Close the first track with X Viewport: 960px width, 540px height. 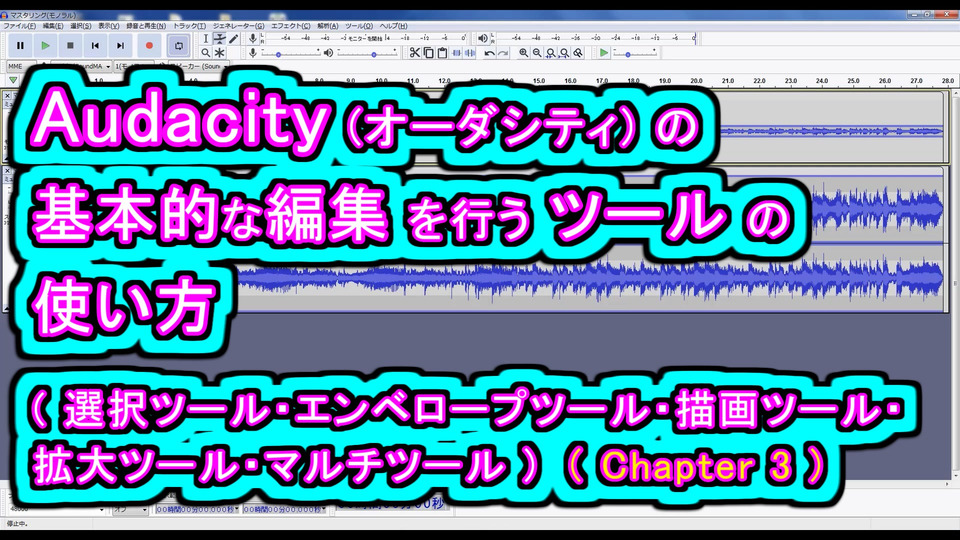pos(7,96)
